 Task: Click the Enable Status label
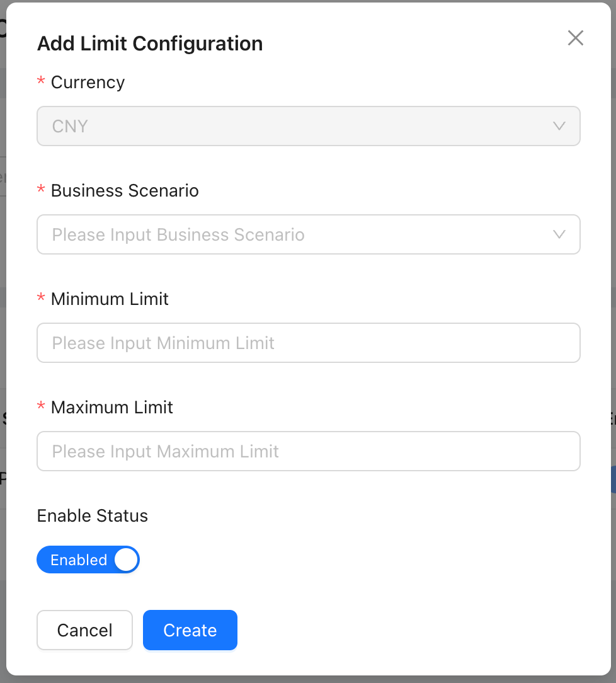pyautogui.click(x=93, y=516)
